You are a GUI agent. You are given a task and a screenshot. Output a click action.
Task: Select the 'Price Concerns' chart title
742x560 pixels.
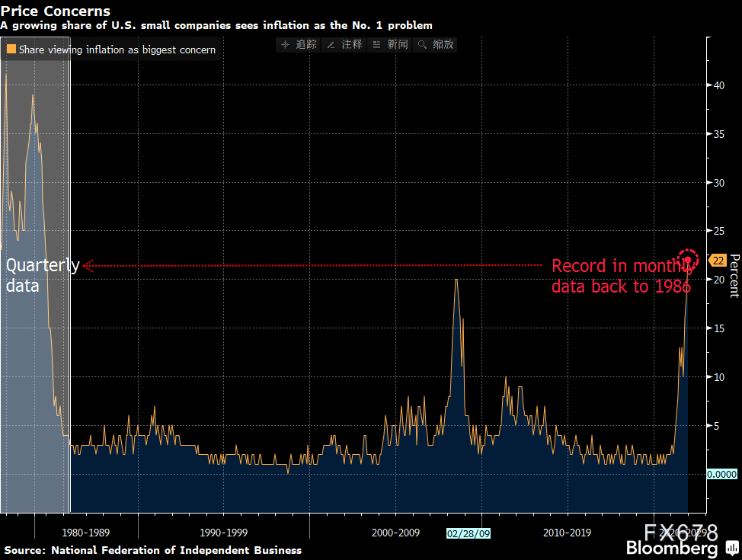tap(56, 11)
